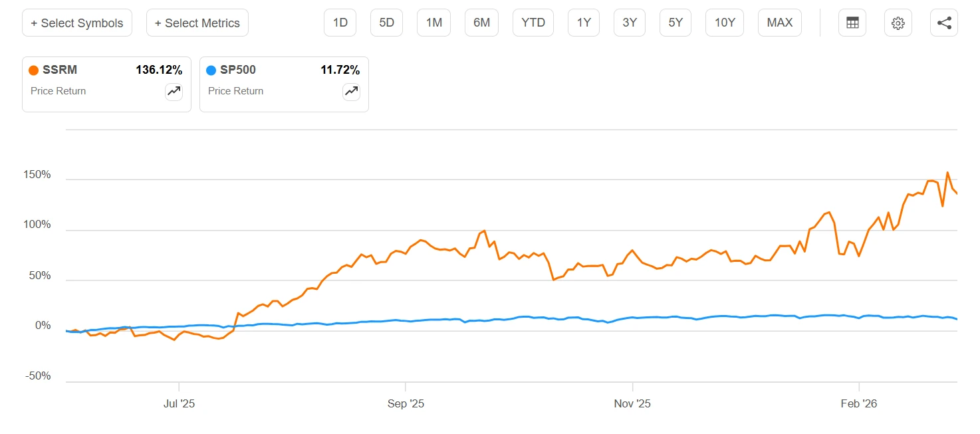Choose the YTD range
Screen dimensions: 980x434
click(x=533, y=23)
